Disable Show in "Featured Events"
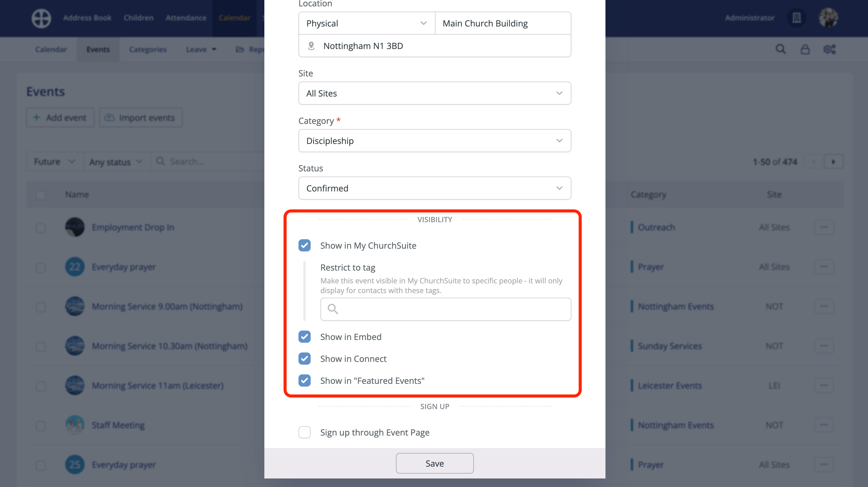 304,380
